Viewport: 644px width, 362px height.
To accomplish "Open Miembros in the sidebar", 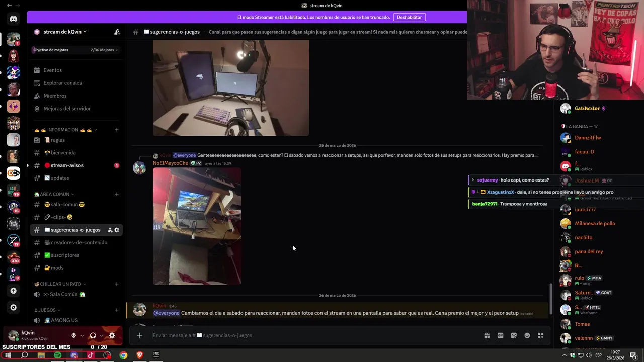I will pyautogui.click(x=76, y=96).
